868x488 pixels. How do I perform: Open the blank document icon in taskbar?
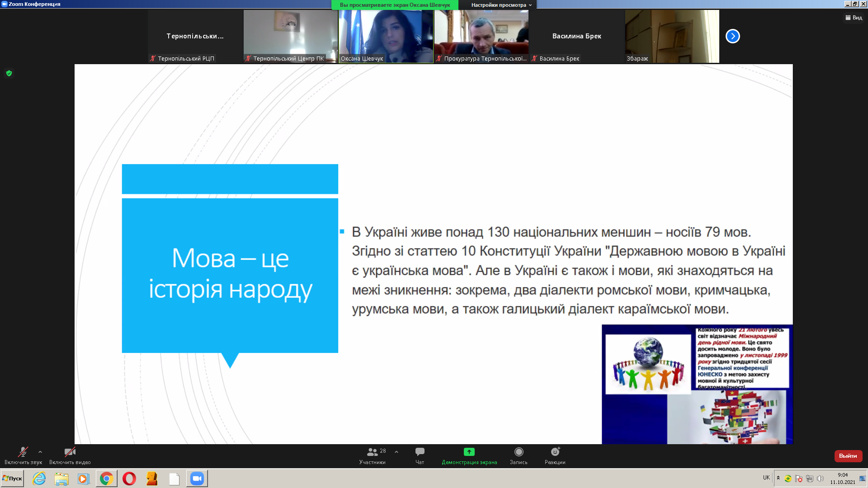pos(174,479)
